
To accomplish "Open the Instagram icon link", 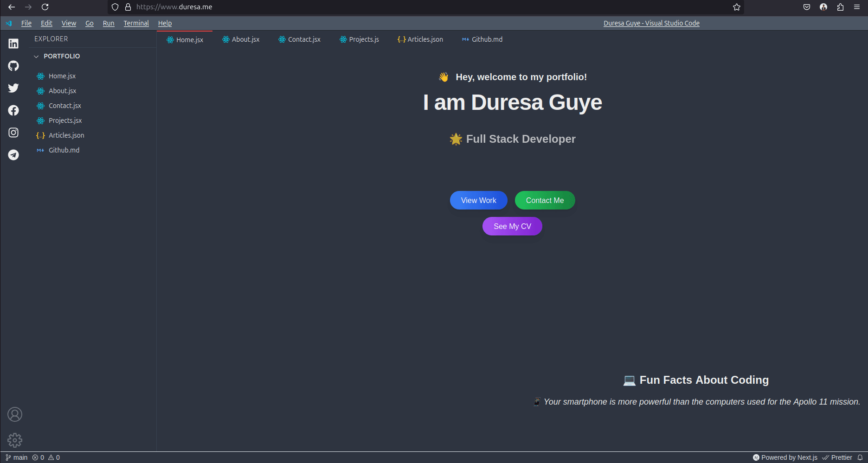I will pyautogui.click(x=13, y=133).
